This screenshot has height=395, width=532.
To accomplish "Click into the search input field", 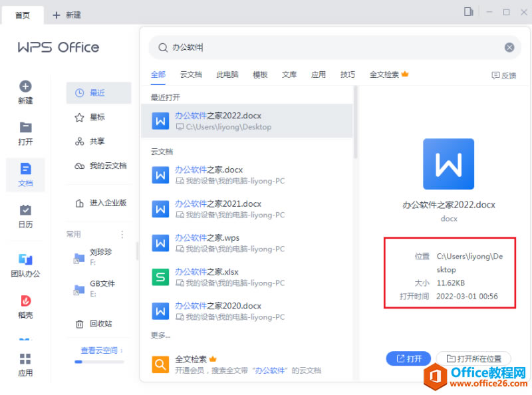I will click(x=332, y=47).
